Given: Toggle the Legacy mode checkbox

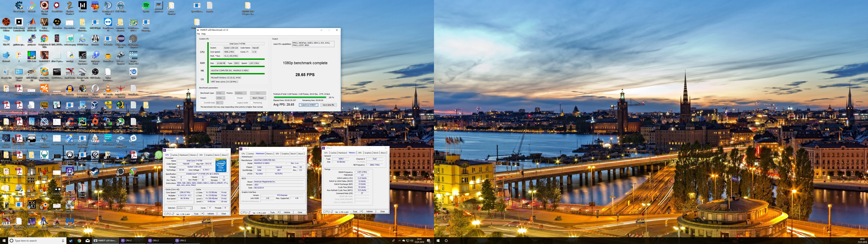Looking at the screenshot, I should point(235,103).
